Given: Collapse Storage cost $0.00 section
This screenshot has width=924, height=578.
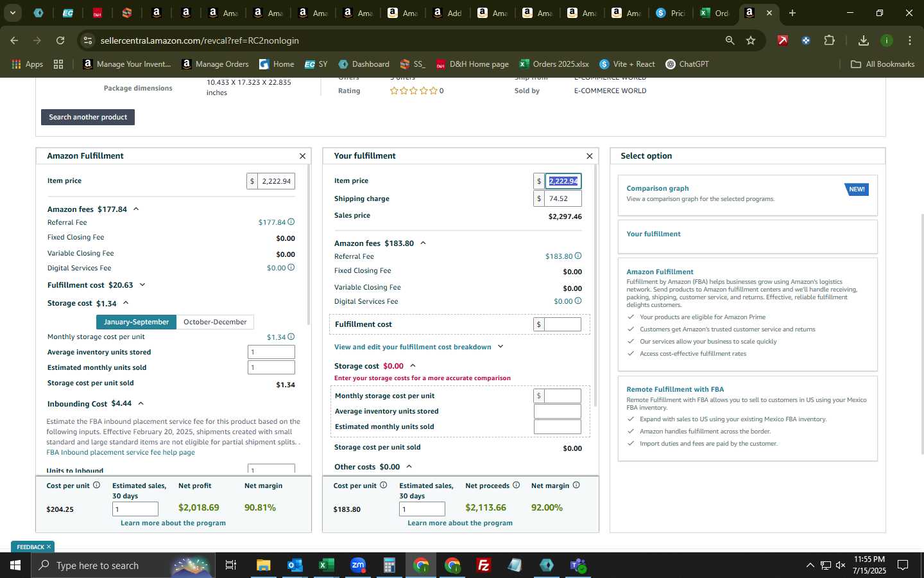Looking at the screenshot, I should pos(413,366).
